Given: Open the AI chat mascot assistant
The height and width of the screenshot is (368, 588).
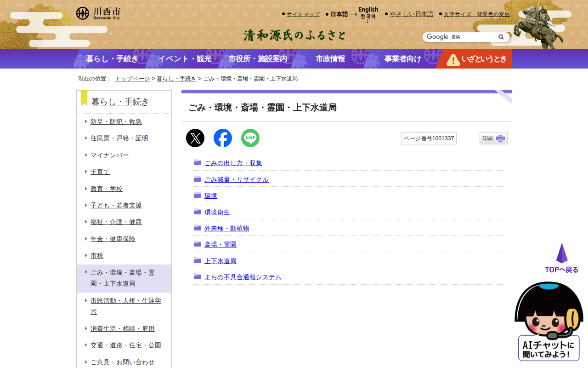Looking at the screenshot, I should click(x=548, y=322).
